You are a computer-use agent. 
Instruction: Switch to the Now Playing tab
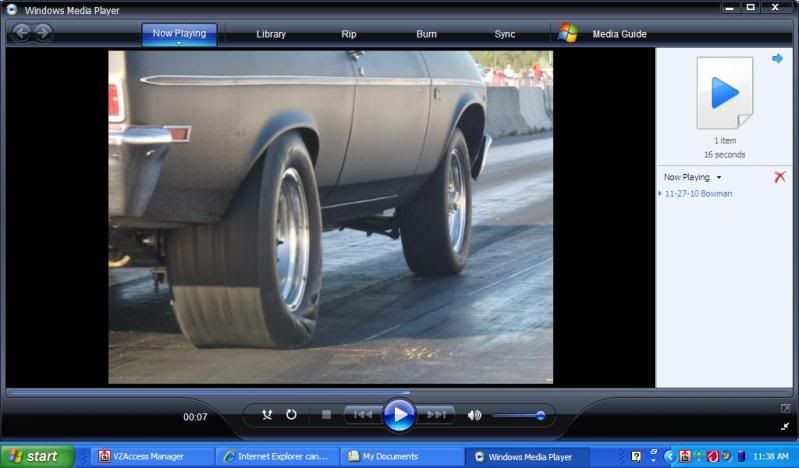[179, 34]
